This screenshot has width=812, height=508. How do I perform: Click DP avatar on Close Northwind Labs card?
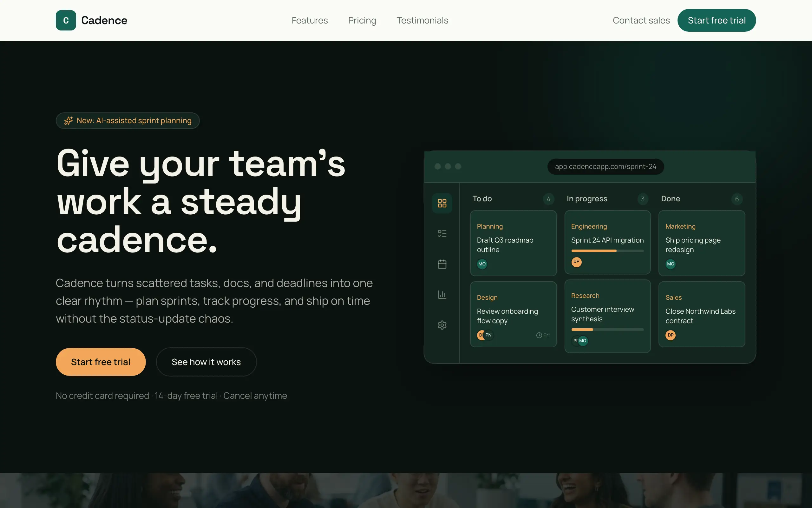tap(671, 335)
